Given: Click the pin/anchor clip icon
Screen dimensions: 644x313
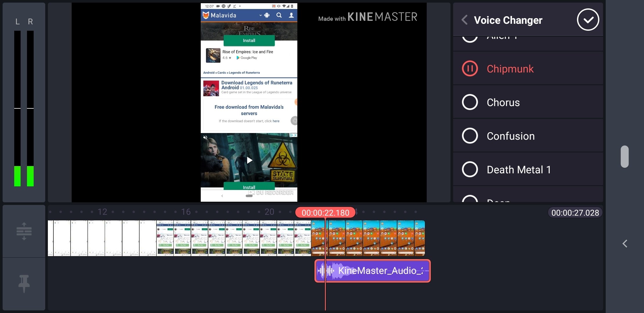Looking at the screenshot, I should tap(23, 283).
